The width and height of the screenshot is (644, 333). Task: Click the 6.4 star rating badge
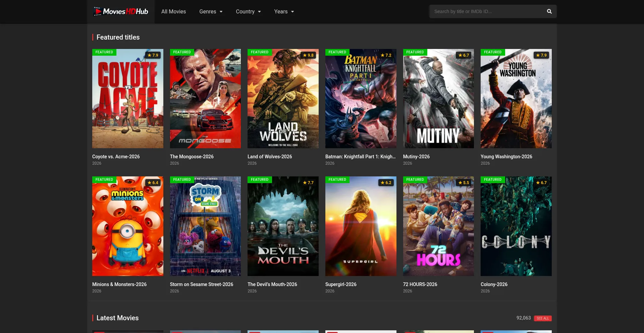point(153,183)
